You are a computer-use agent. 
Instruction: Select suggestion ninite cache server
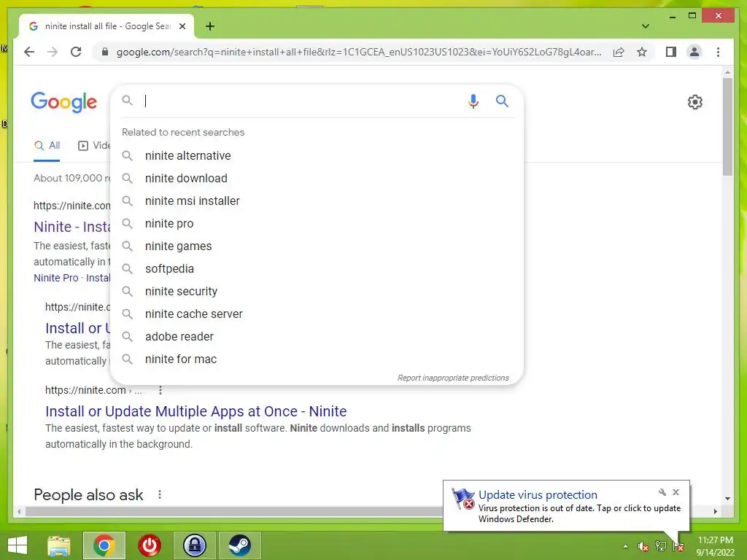[x=317, y=314]
